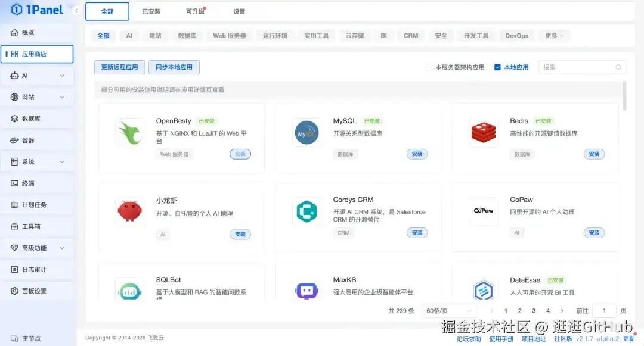Install MySQL with its 安装 button

(x=417, y=154)
